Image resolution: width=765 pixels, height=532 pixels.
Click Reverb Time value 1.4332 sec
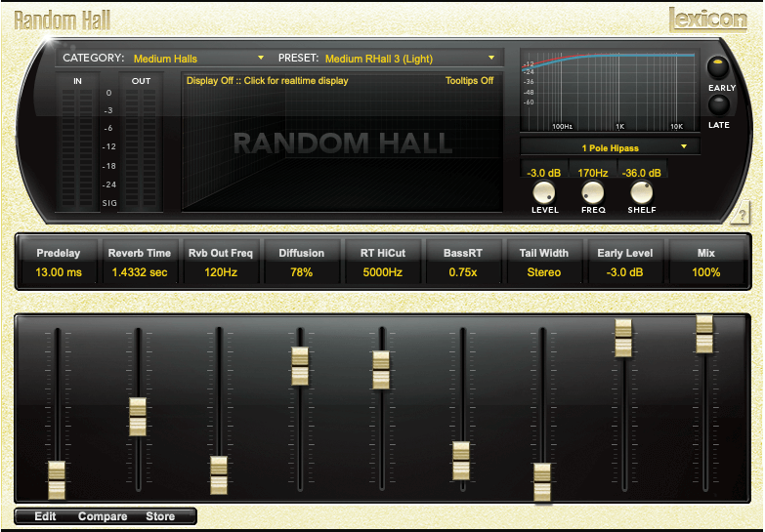(140, 272)
